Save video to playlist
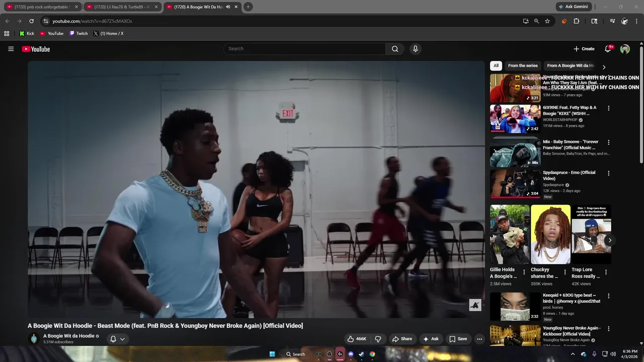Image resolution: width=644 pixels, height=362 pixels. coord(458,339)
